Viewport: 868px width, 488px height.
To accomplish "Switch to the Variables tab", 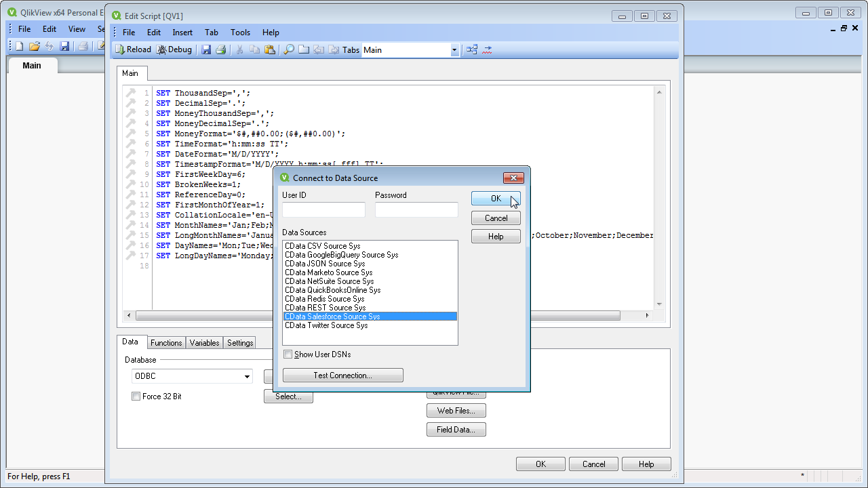I will point(204,343).
